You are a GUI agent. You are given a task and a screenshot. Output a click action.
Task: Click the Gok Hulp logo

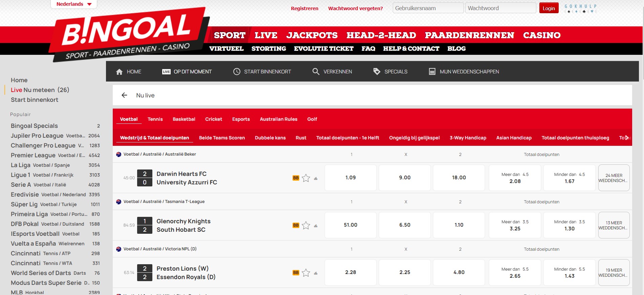coord(580,8)
